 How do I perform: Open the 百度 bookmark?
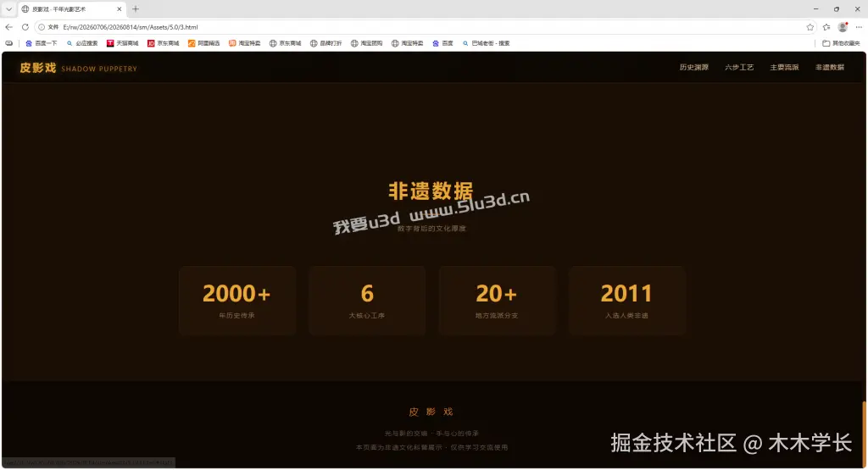click(x=442, y=43)
